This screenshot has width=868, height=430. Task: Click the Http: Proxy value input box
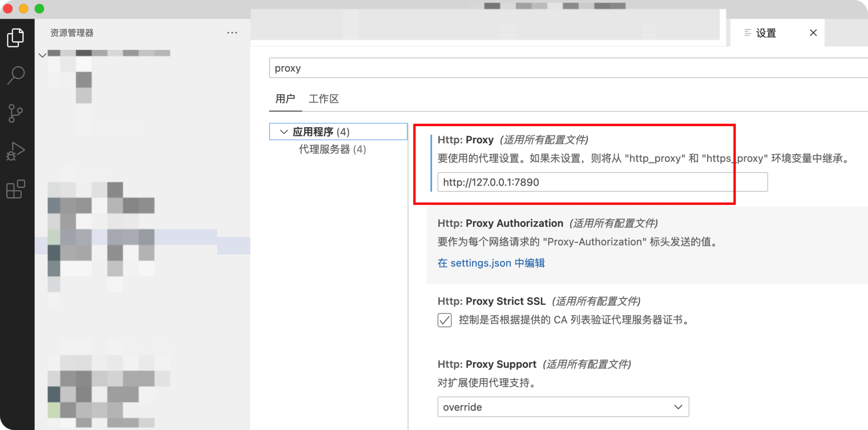tap(603, 182)
